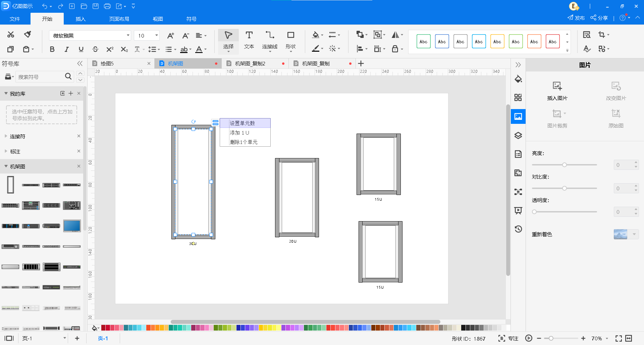This screenshot has height=345, width=644.
Task: Click the 分享 share button
Action: pos(599,18)
